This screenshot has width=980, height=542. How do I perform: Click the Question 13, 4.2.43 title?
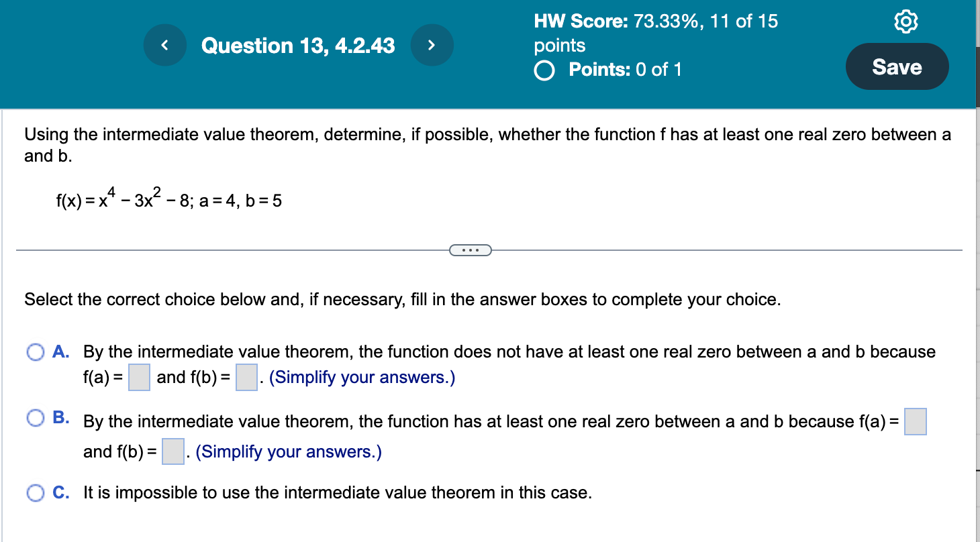299,45
